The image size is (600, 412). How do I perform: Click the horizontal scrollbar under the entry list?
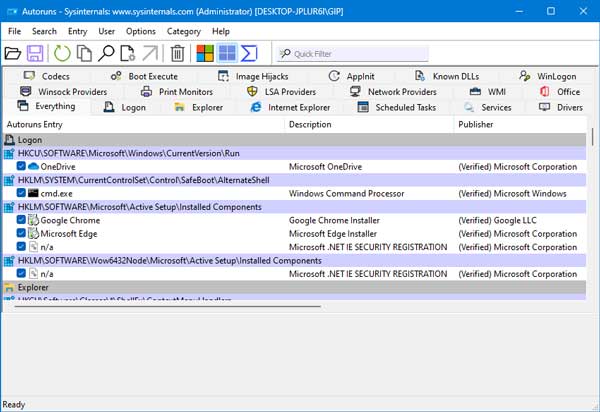pos(168,306)
